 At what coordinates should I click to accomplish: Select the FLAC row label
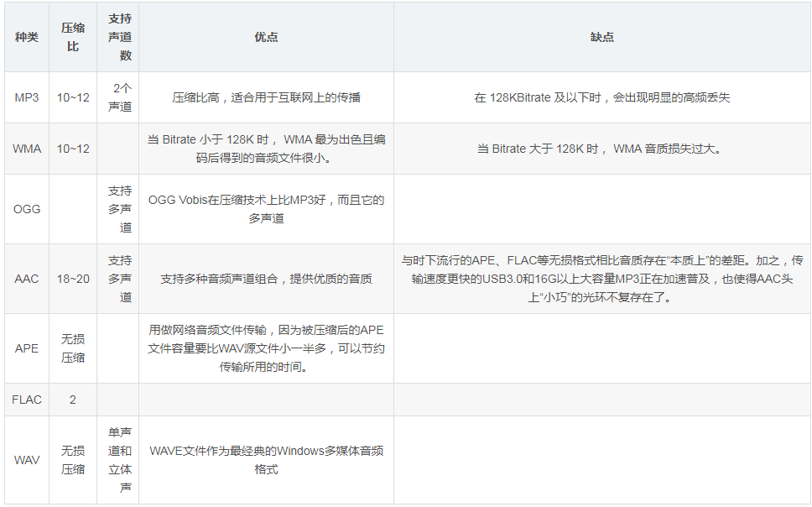click(26, 400)
